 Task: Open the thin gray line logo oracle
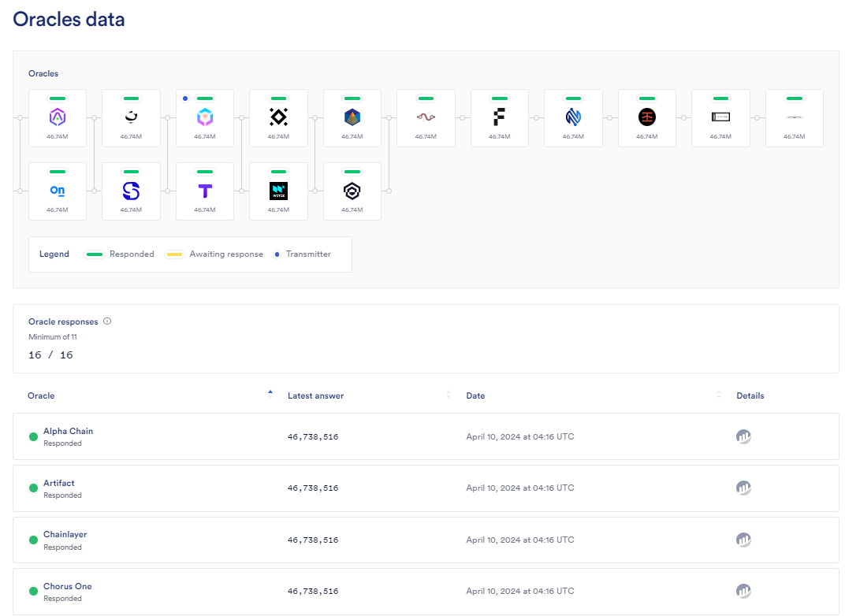795,118
